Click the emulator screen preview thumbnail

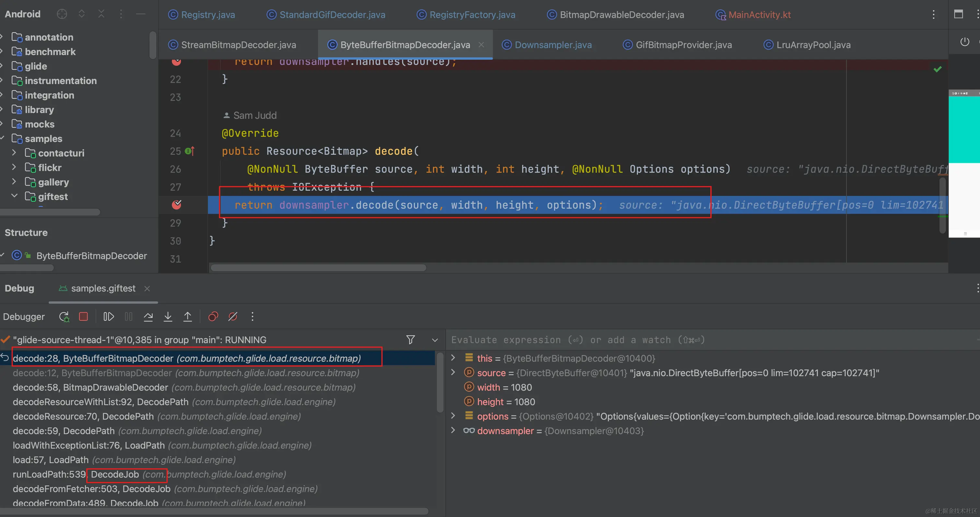[x=964, y=164]
